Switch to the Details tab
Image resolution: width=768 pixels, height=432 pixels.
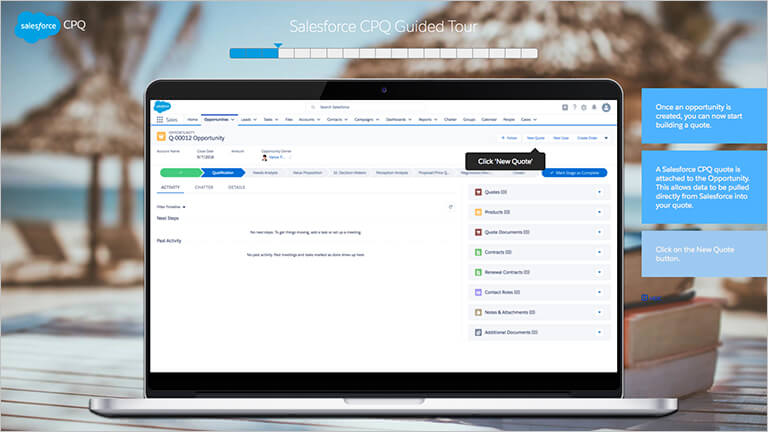(236, 187)
